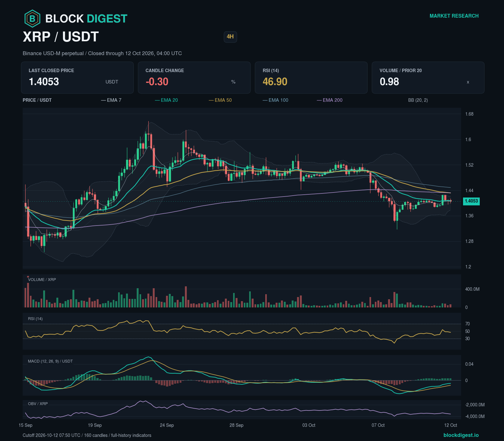Click the 400.0M volume axis label
This screenshot has width=504, height=441.
click(x=472, y=289)
